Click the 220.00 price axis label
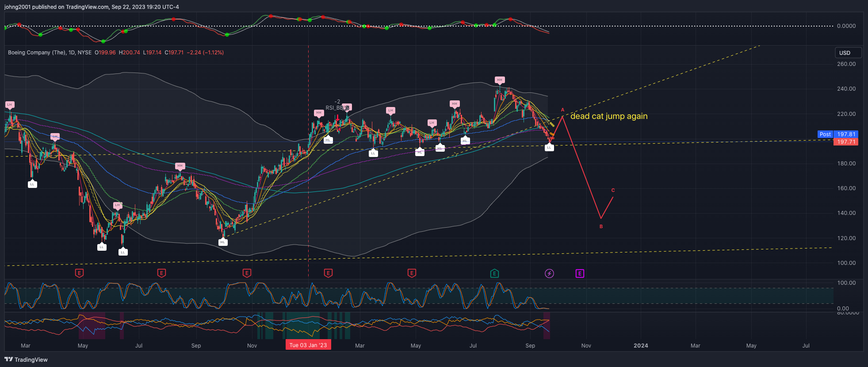This screenshot has height=367, width=868. pyautogui.click(x=846, y=114)
